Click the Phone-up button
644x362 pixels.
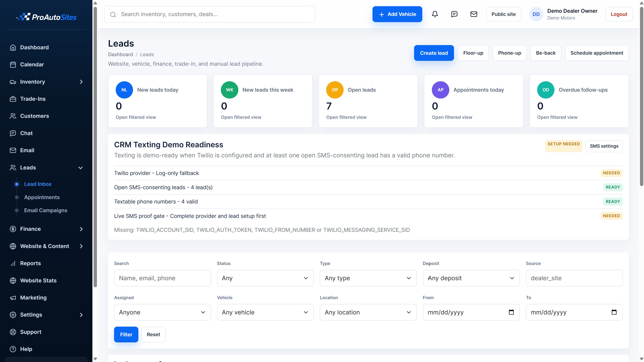tap(509, 53)
